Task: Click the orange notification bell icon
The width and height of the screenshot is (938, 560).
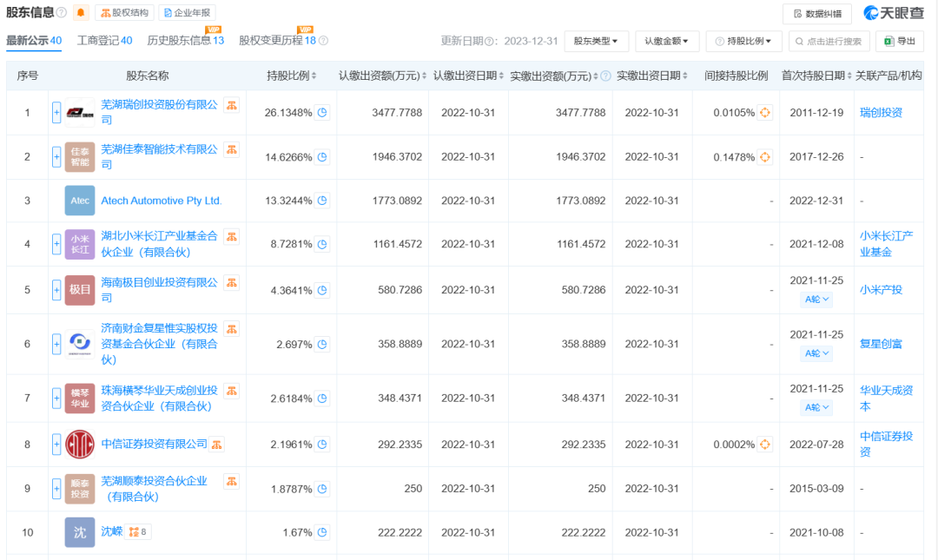Action: click(81, 13)
